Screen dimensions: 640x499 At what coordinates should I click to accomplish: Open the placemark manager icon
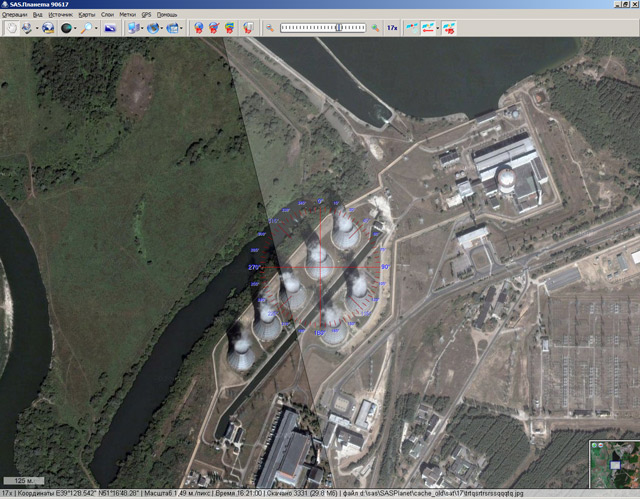point(249,29)
